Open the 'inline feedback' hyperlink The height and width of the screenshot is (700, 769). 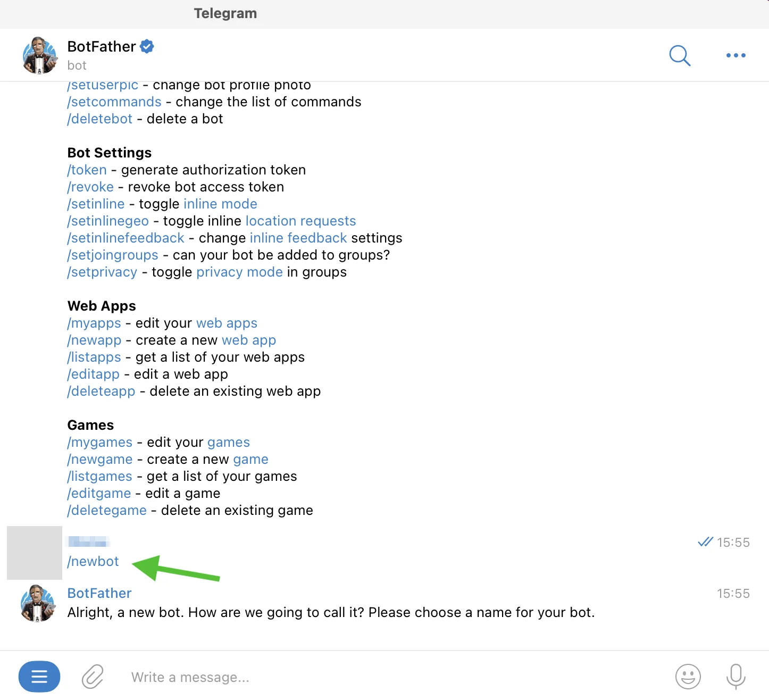coord(298,238)
